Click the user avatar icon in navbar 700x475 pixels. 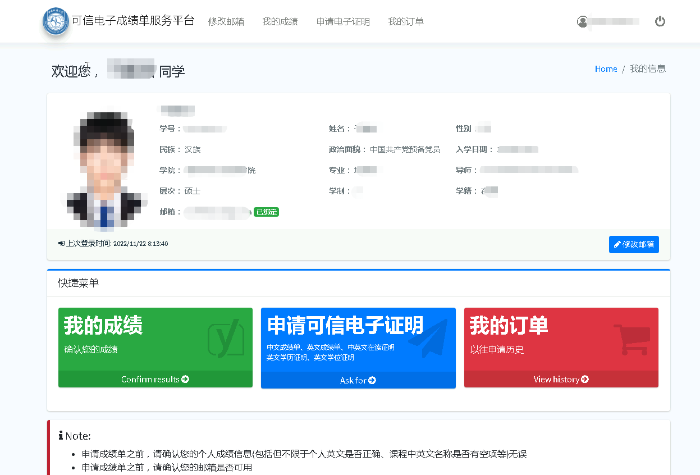point(583,21)
